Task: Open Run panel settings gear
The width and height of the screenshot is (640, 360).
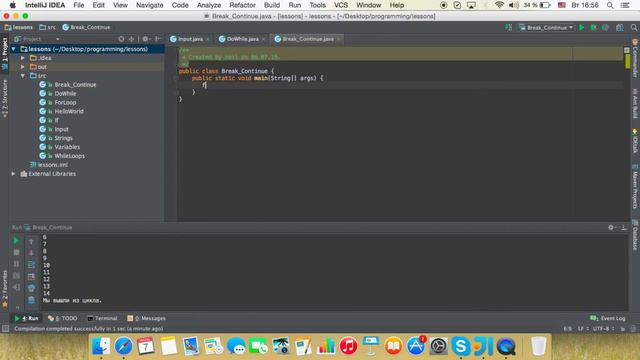Action: 611,227
